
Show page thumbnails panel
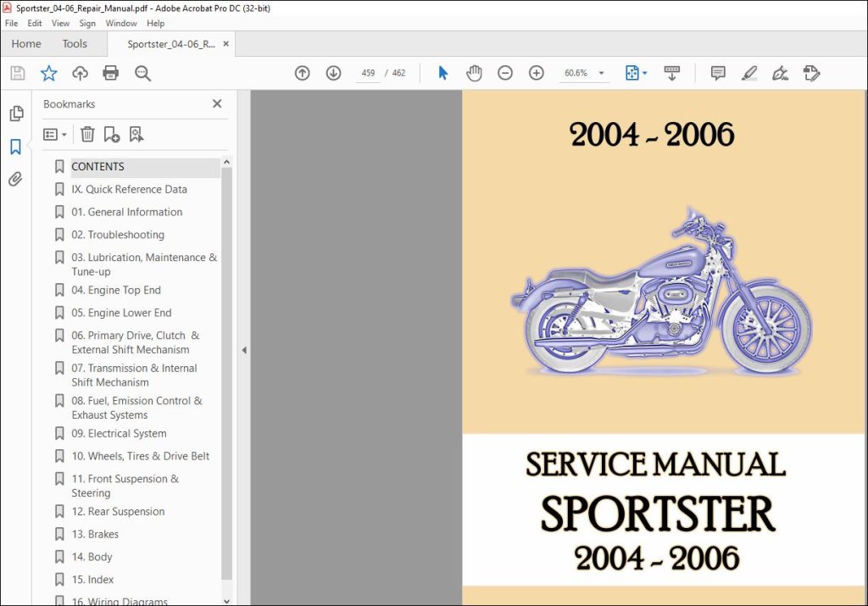point(16,114)
